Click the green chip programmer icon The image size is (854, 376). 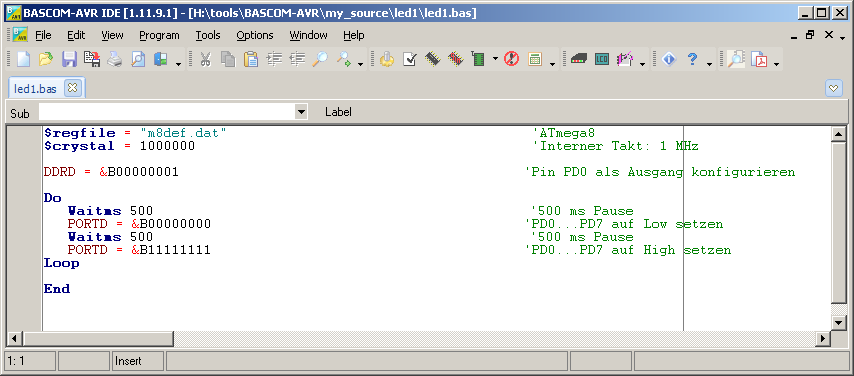478,59
